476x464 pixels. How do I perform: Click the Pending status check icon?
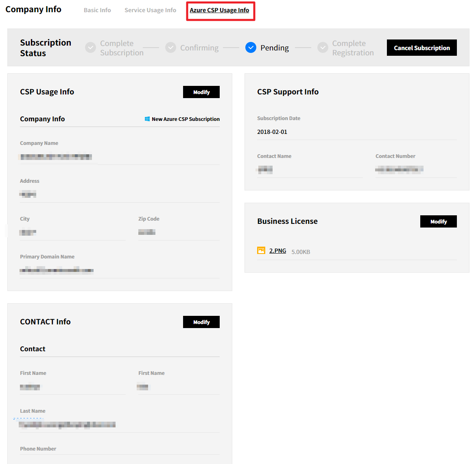(x=251, y=48)
